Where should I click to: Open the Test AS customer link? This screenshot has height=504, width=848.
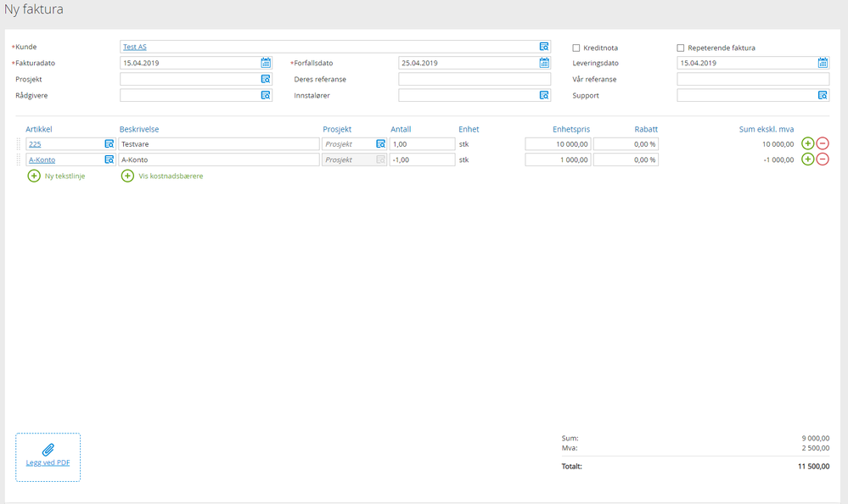[135, 47]
